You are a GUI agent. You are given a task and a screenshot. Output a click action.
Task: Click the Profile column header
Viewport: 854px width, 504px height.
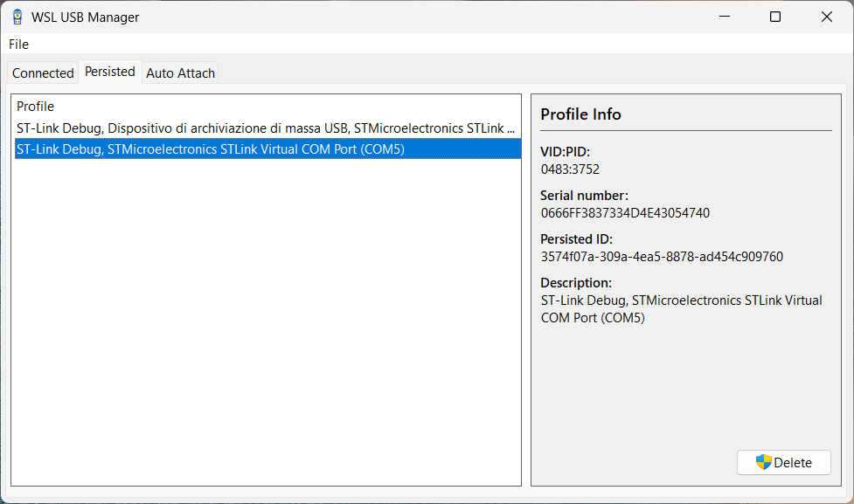(36, 107)
